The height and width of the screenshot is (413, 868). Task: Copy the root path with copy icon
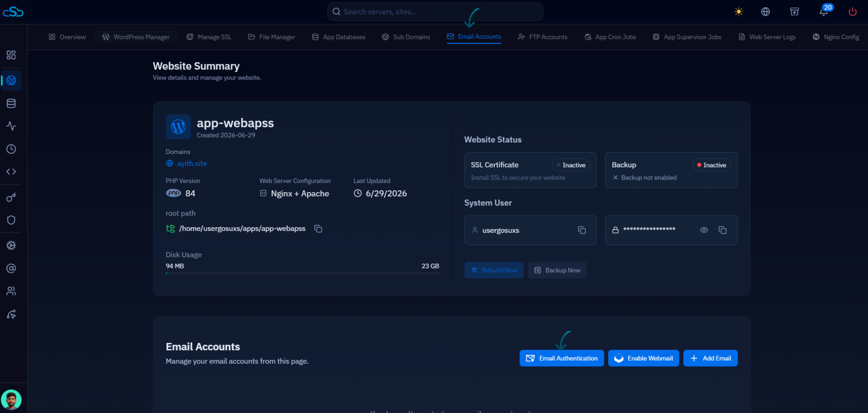[x=318, y=229]
